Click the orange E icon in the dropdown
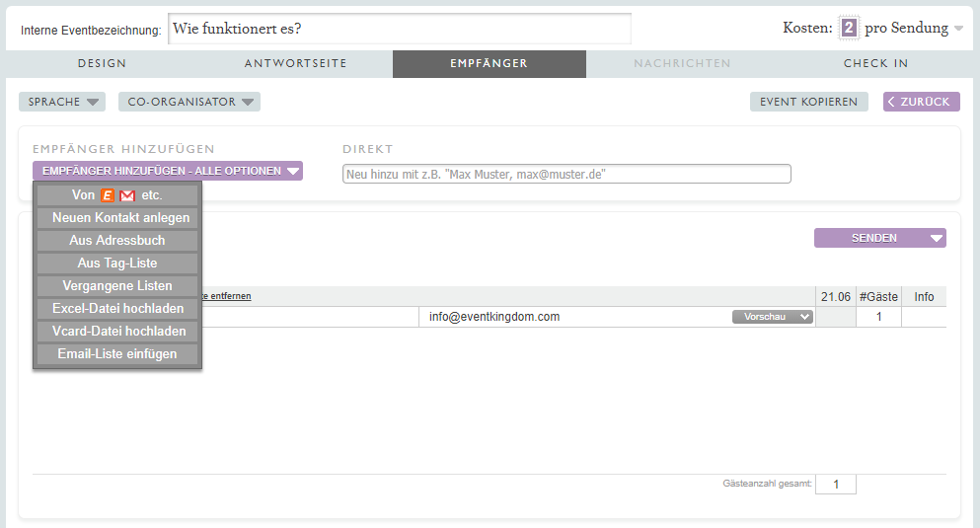Image resolution: width=980 pixels, height=528 pixels. 108,195
